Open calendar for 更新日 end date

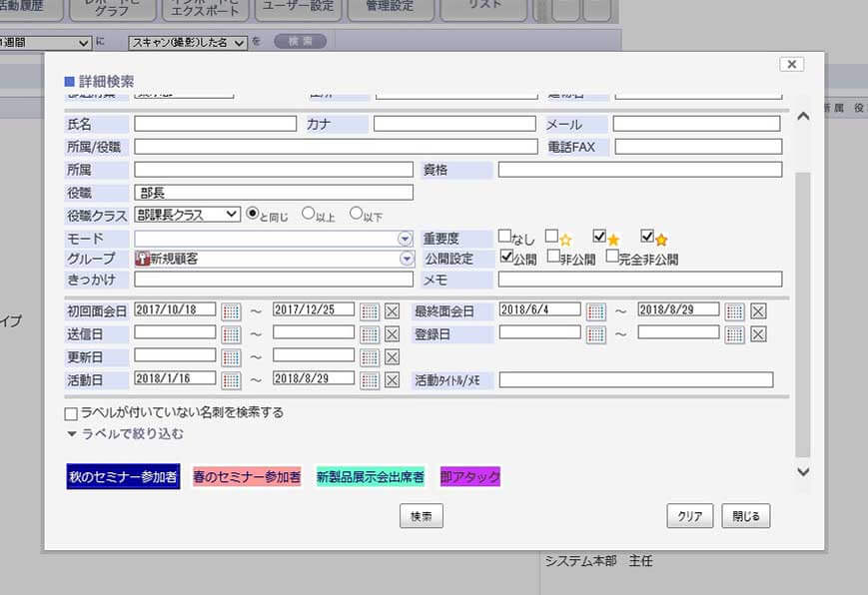click(370, 357)
